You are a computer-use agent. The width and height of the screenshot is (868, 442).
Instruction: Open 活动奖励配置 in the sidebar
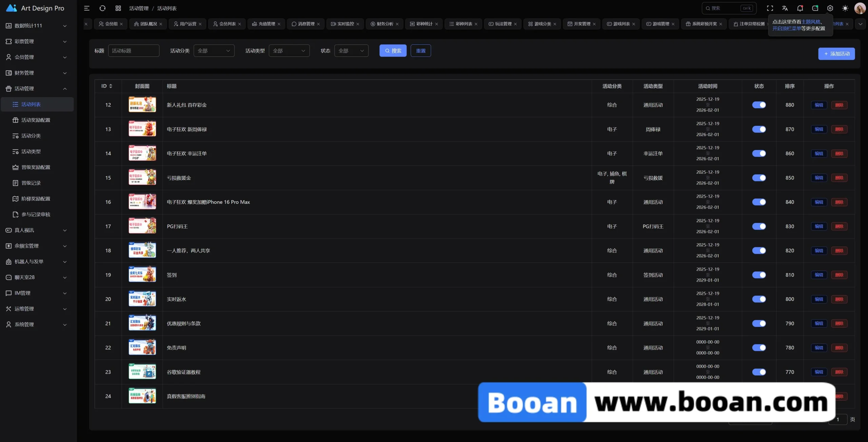pos(36,120)
